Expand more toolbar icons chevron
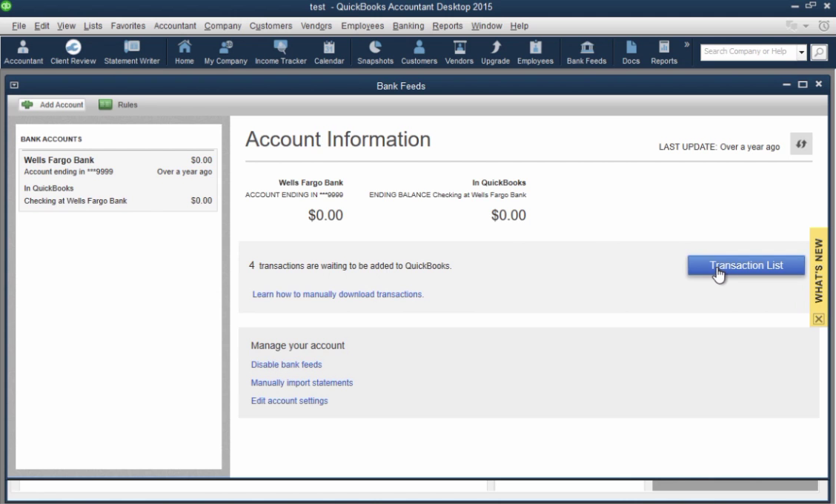 (687, 44)
